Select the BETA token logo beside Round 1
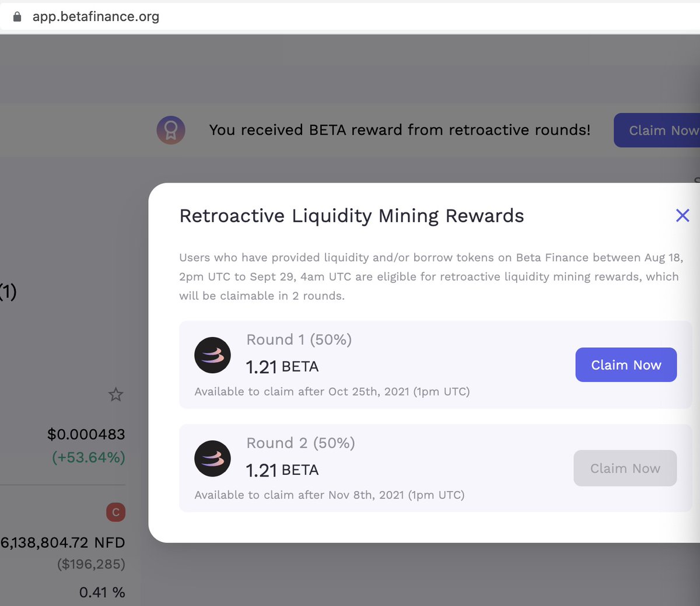Screen dimensions: 700x606 tap(212, 355)
